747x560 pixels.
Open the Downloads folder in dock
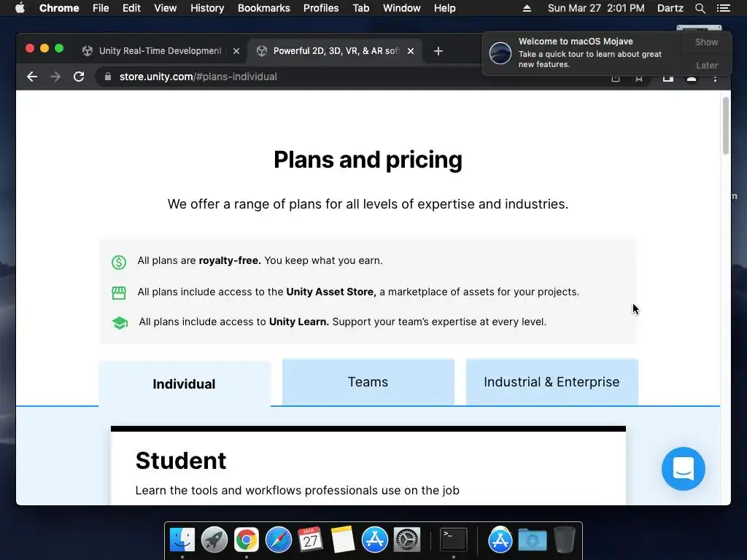pos(532,540)
